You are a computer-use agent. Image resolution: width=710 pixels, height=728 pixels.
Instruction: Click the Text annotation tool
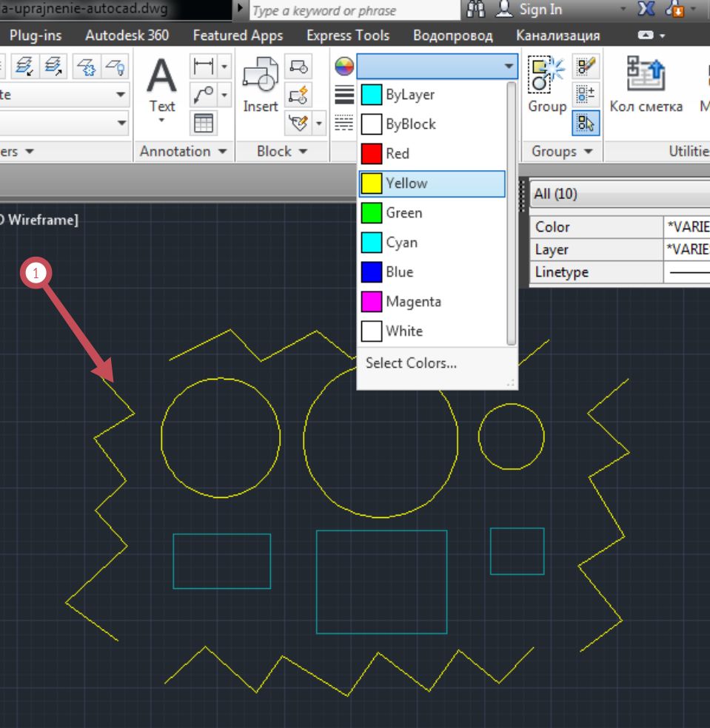pos(161,88)
